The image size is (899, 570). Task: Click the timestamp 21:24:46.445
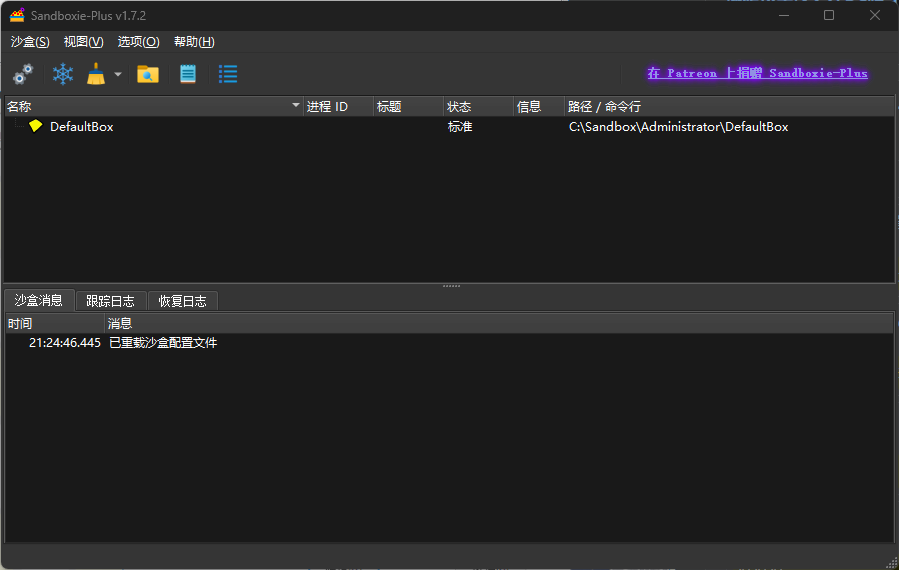tap(65, 343)
